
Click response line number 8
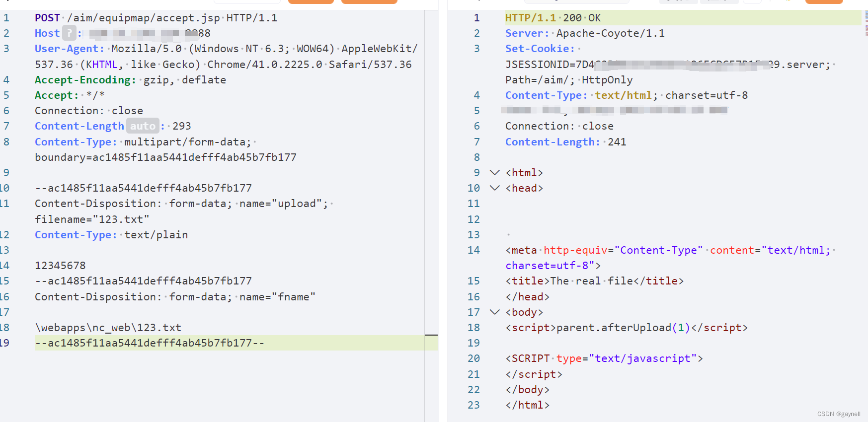(476, 157)
